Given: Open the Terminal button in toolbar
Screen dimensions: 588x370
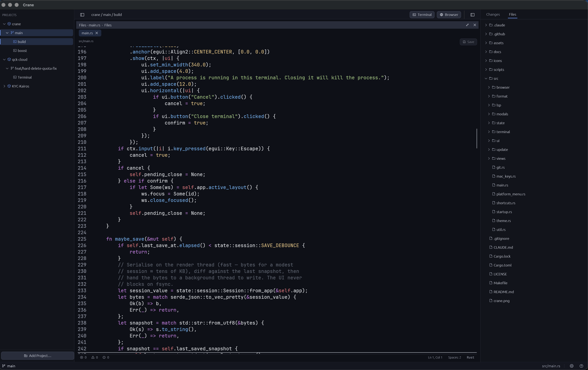Looking at the screenshot, I should (x=422, y=15).
